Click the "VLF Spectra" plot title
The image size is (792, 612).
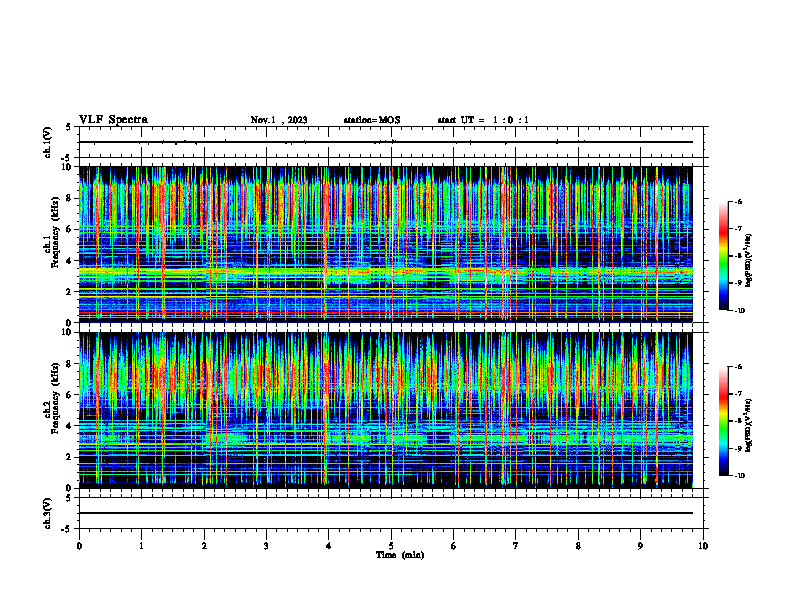(113, 120)
